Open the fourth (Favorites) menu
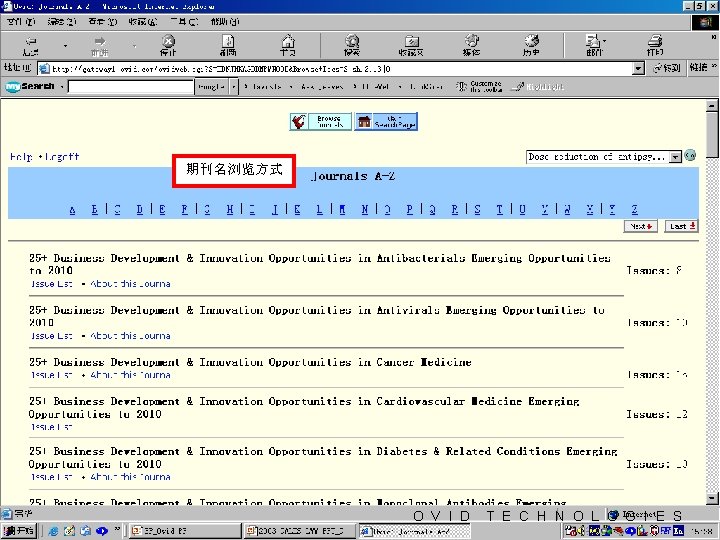Viewport: 720px width, 540px height. tap(143, 22)
